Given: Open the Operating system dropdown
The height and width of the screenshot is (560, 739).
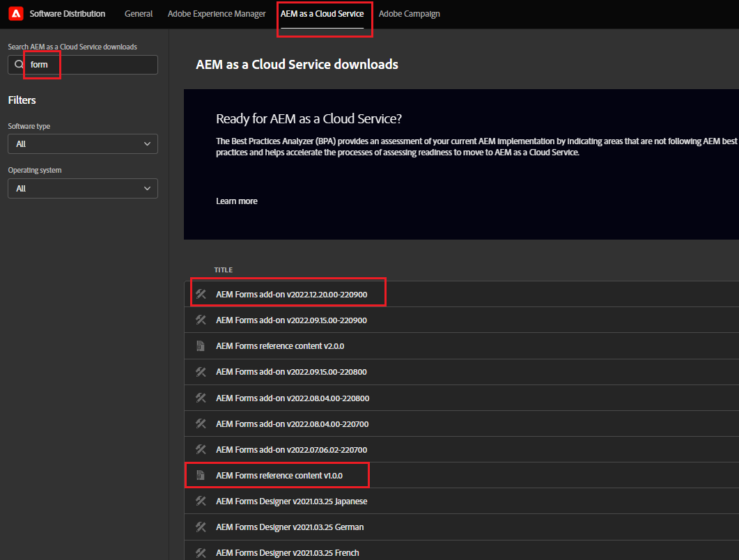Looking at the screenshot, I should (82, 188).
